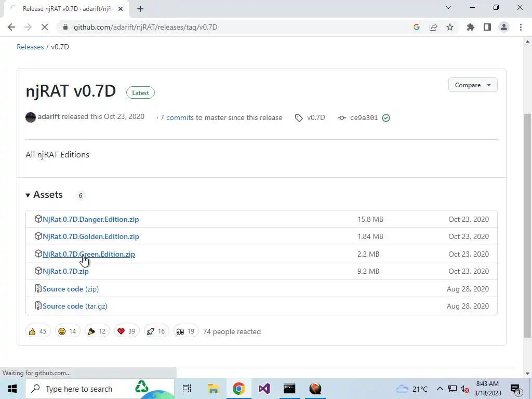Open the Compare dropdown
This screenshot has width=532, height=399.
[x=473, y=85]
